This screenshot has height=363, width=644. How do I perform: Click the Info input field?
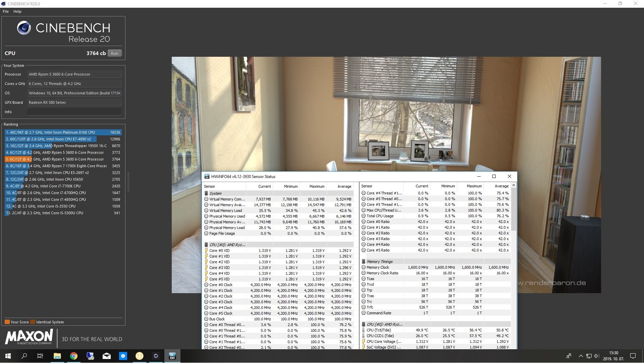pos(74,112)
